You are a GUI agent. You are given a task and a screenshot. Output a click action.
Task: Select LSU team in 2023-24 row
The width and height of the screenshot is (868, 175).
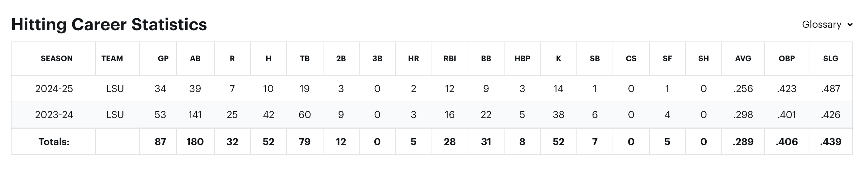115,115
